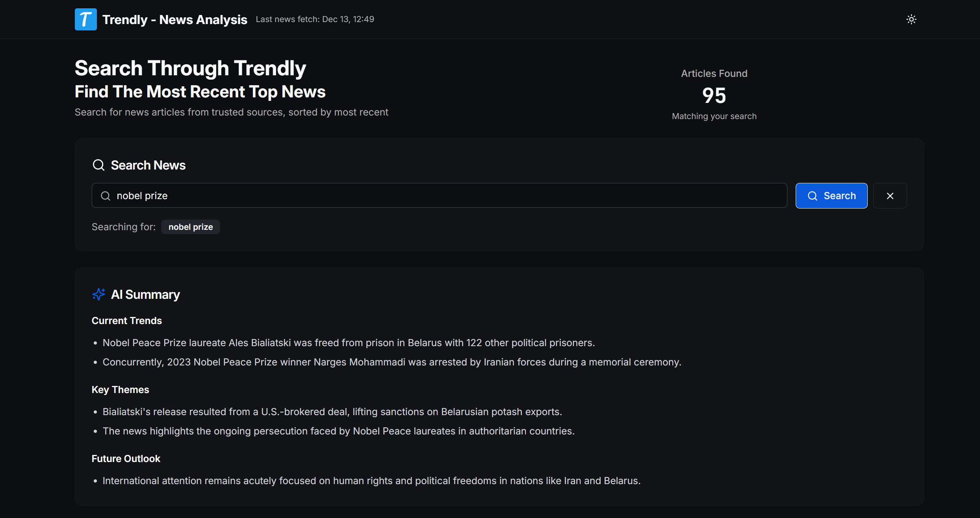Click the Trendly - News Analysis title
980x518 pixels.
[x=174, y=20]
